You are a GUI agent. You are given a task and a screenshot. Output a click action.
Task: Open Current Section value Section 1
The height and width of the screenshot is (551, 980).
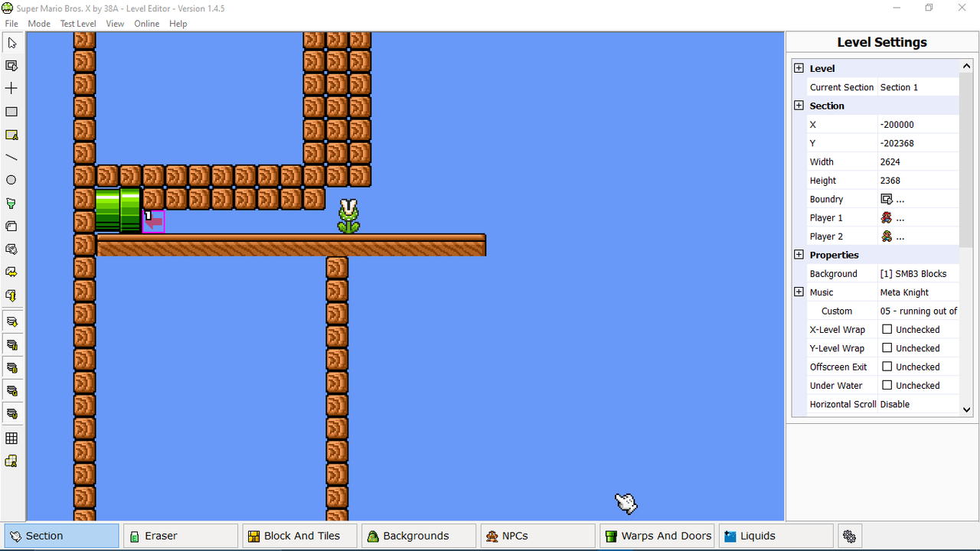[x=918, y=87]
